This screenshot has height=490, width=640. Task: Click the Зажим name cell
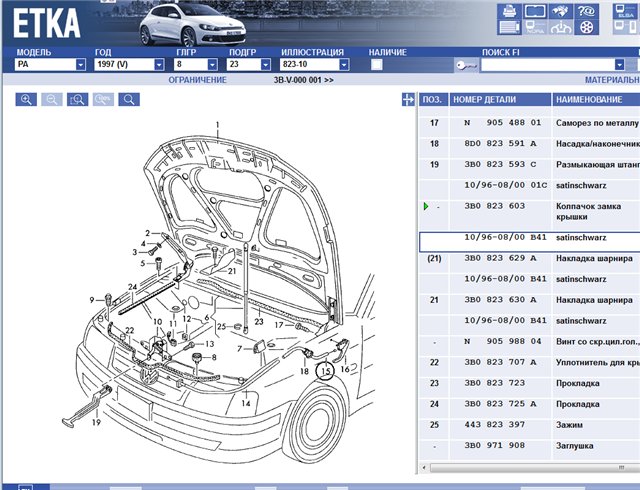tap(569, 425)
